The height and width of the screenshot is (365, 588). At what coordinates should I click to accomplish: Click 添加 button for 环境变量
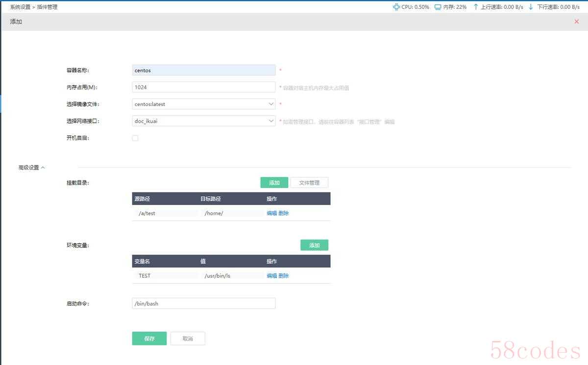[314, 245]
